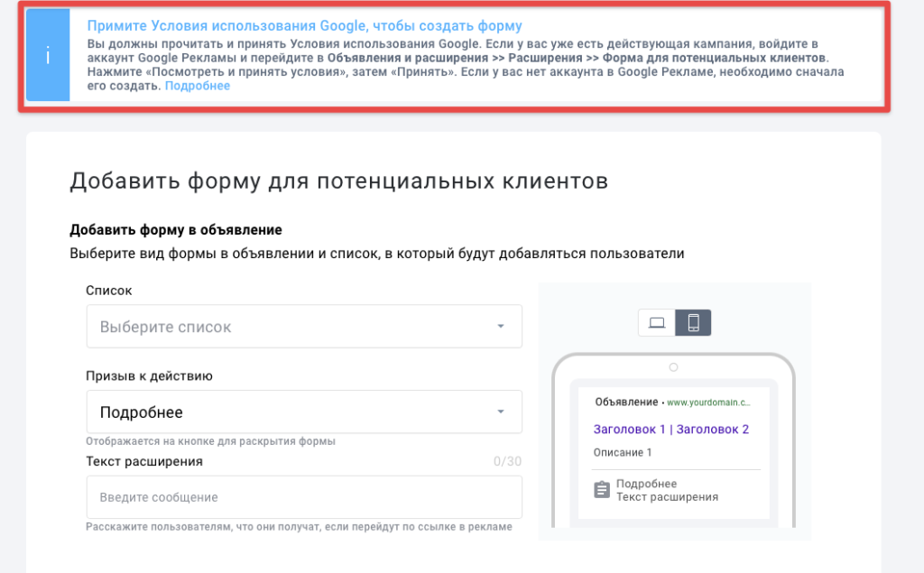Image resolution: width=924 pixels, height=573 pixels.
Task: Click 'Объявление' label in ad preview
Action: (x=626, y=402)
